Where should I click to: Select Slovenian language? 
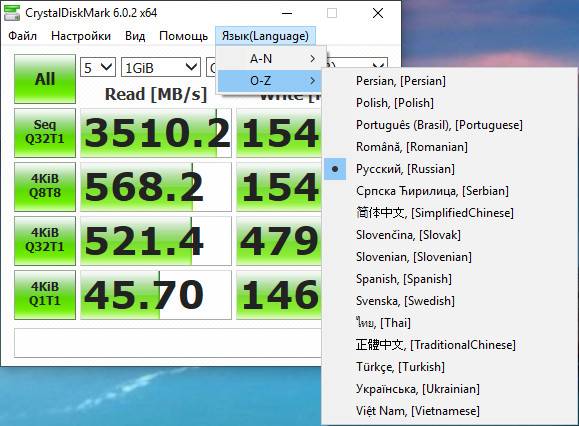point(450,257)
